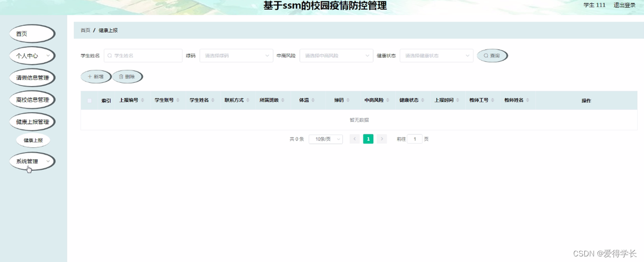Open 首页 in sidebar
This screenshot has height=262, width=644.
click(x=32, y=34)
